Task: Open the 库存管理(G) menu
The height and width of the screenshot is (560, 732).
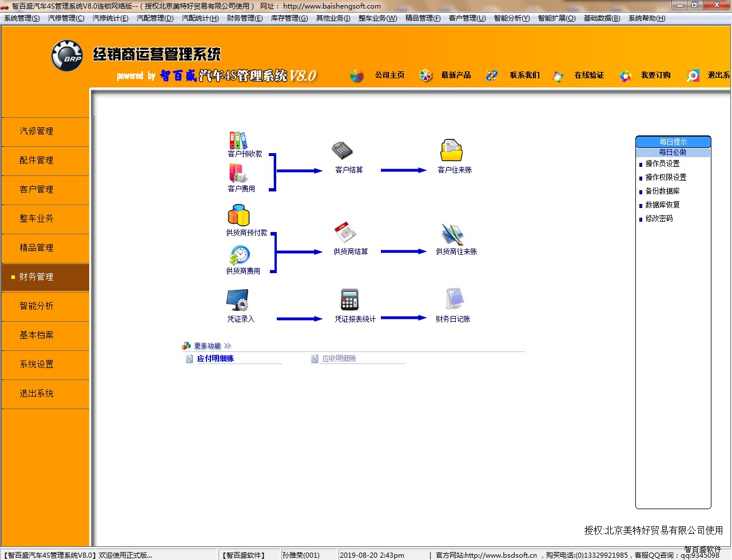Action: tap(289, 18)
